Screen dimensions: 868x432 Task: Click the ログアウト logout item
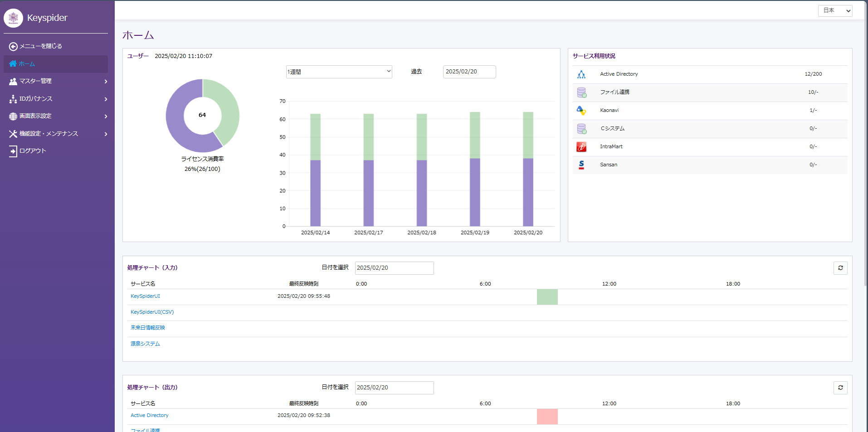coord(33,151)
